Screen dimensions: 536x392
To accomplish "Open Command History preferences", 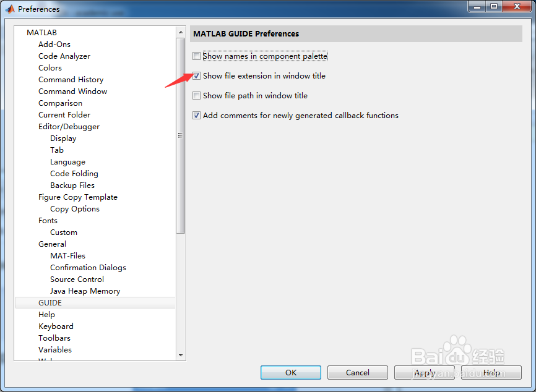I will pos(71,80).
